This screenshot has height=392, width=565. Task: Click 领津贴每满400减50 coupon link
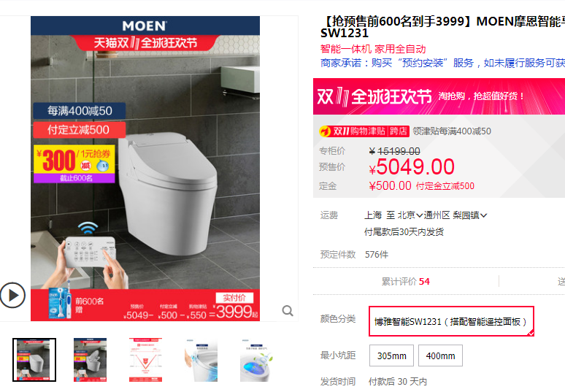[452, 131]
